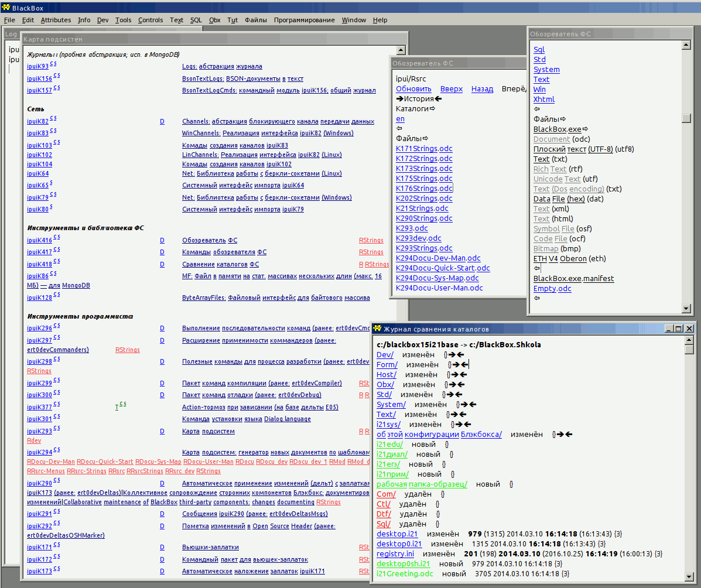Click the red Com/ deleted folder link

[386, 494]
